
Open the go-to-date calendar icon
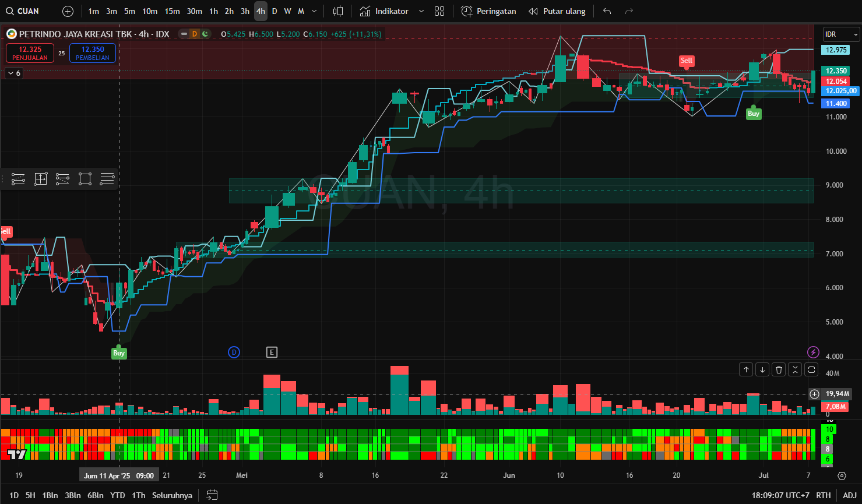coord(212,495)
